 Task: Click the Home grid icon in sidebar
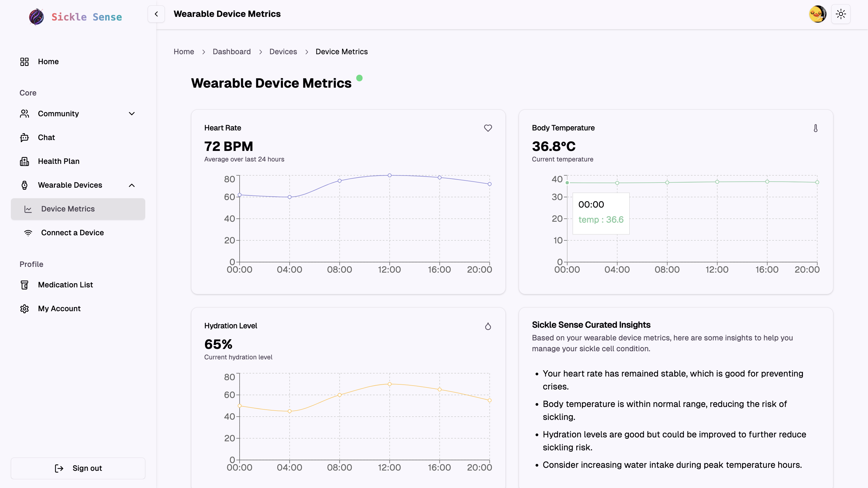pyautogui.click(x=24, y=62)
